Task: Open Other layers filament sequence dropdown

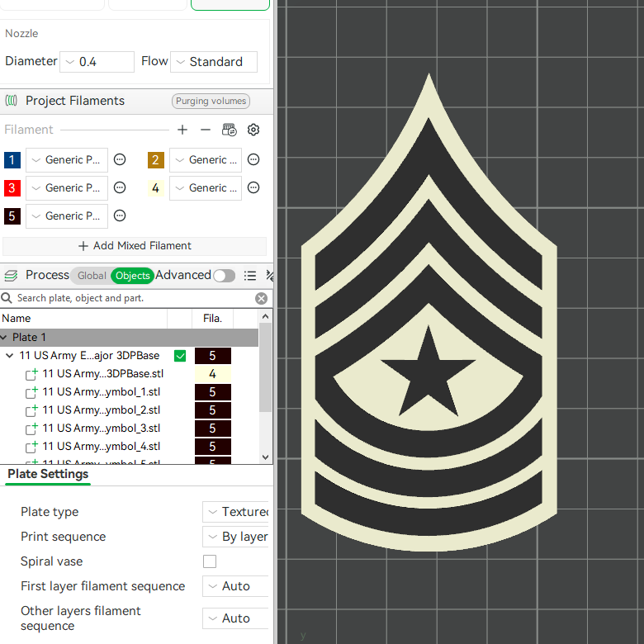Action: [x=236, y=618]
